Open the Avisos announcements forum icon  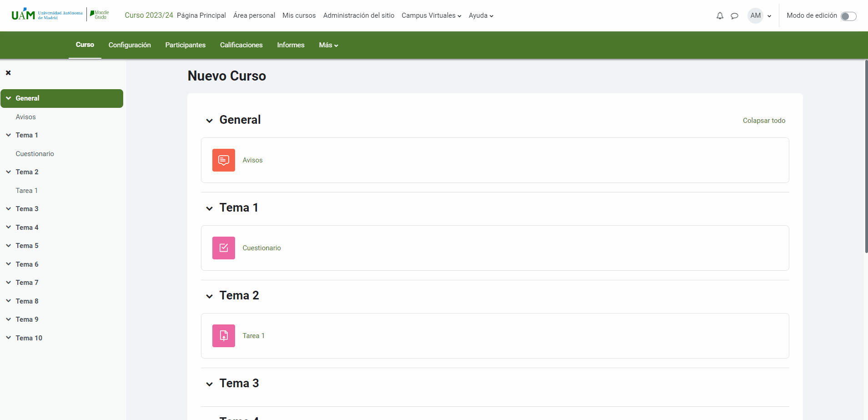click(x=223, y=160)
